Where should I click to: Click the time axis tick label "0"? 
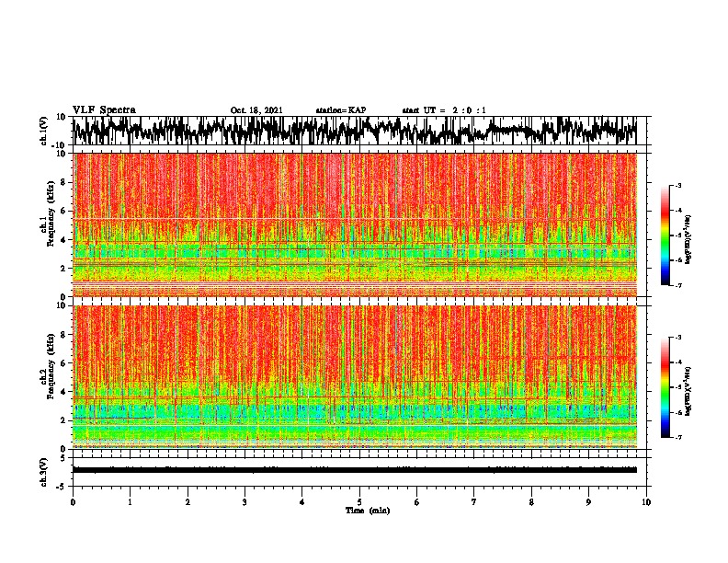(73, 502)
